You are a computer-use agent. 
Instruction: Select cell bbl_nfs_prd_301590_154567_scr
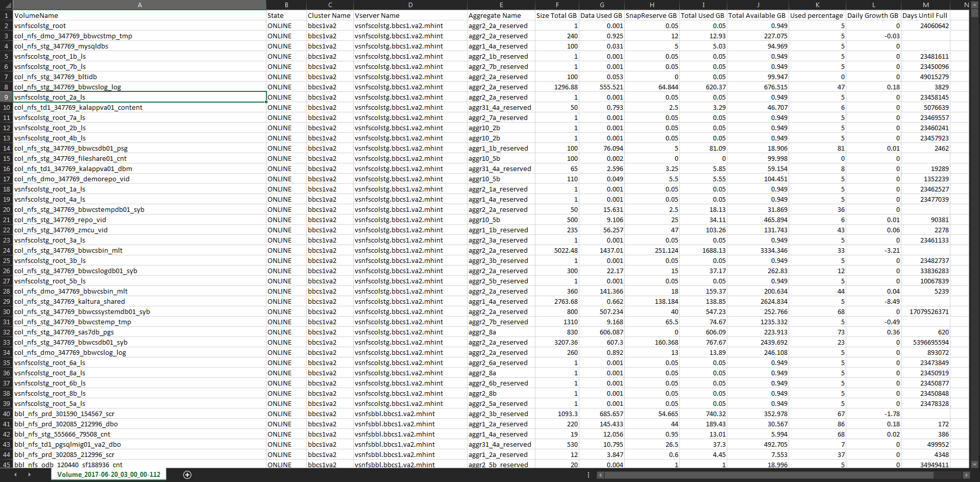tap(139, 414)
